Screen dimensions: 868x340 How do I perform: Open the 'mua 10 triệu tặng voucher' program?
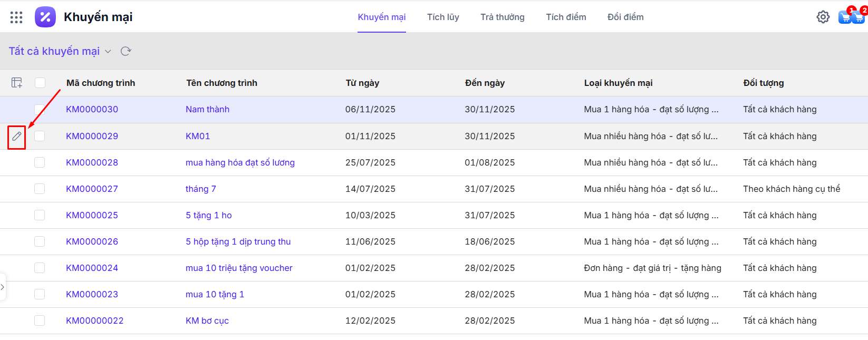point(239,268)
